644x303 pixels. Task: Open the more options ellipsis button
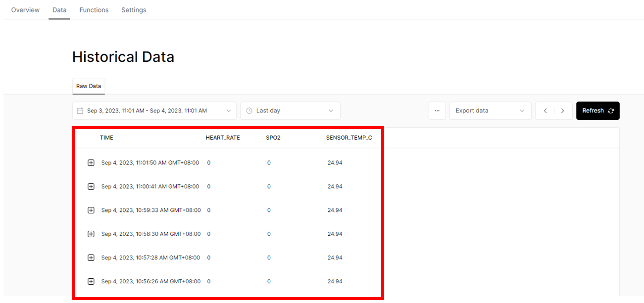(x=437, y=111)
